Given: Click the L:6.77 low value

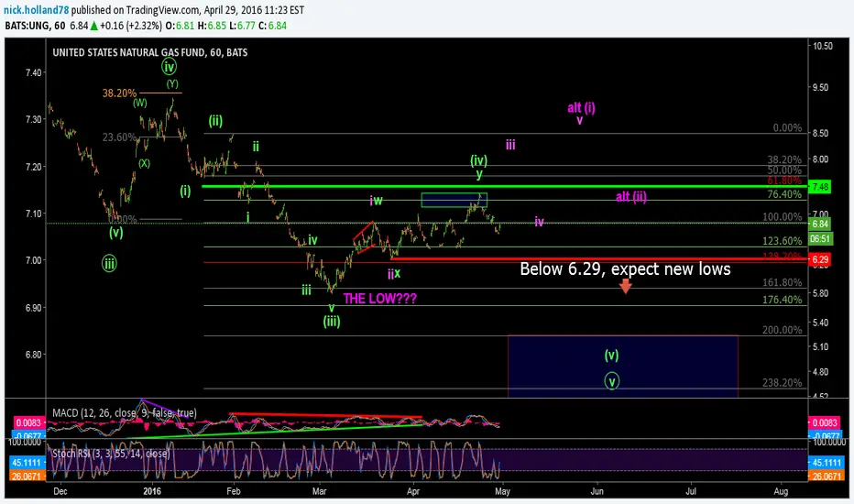Looking at the screenshot, I should [x=242, y=26].
